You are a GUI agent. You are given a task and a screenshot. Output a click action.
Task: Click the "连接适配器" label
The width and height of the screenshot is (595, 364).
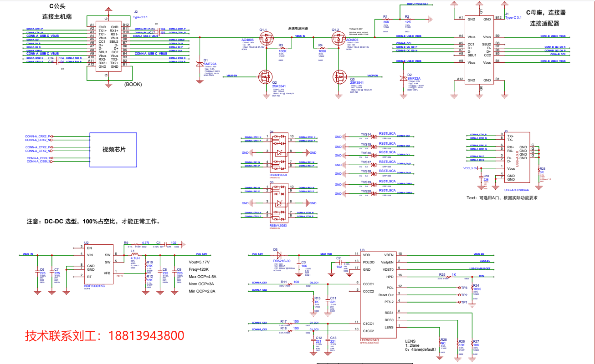coord(544,23)
